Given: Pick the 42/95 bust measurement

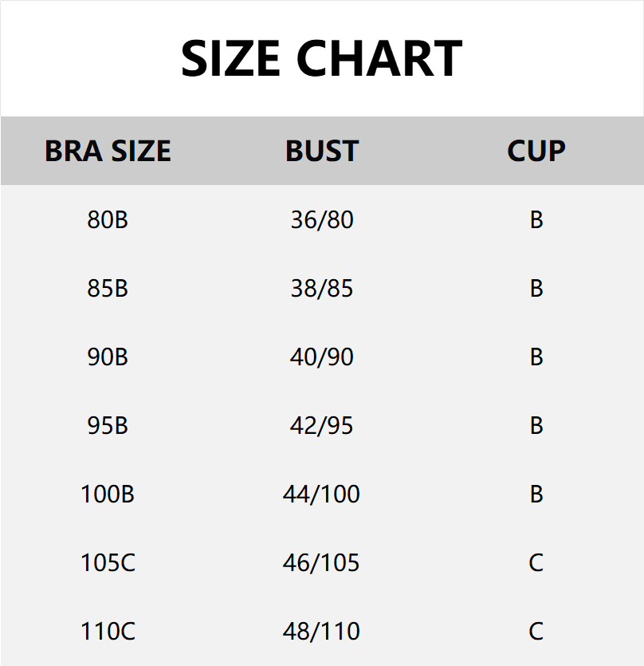Looking at the screenshot, I should 322,425.
